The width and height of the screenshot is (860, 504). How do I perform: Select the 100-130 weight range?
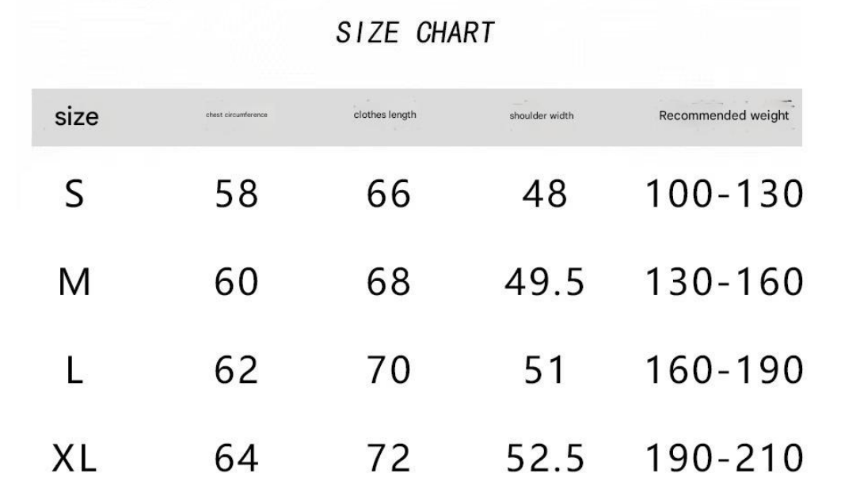(x=724, y=195)
